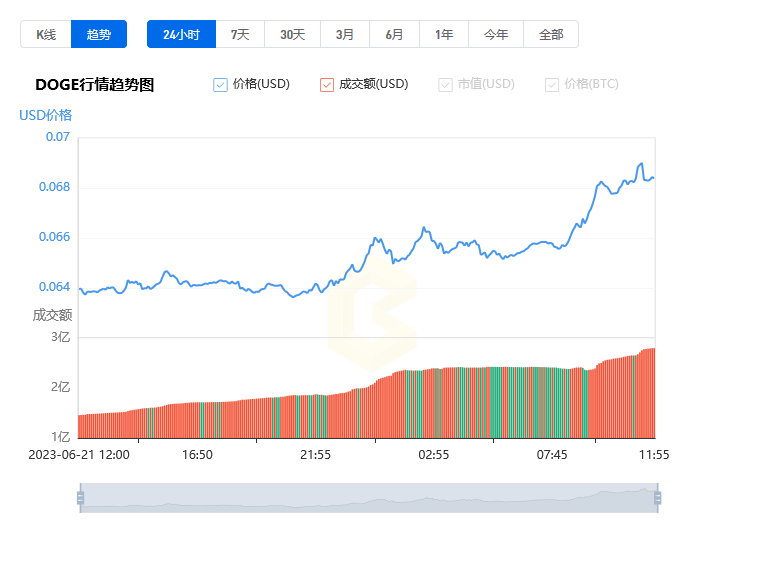Click the DOGE行情趋势图 chart title

[95, 85]
